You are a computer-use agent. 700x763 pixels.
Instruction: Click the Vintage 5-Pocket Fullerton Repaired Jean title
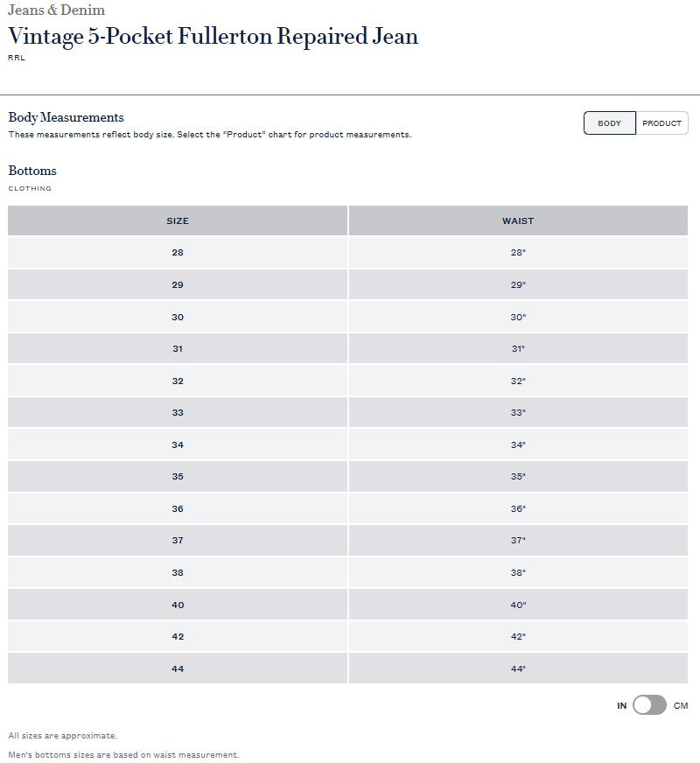[213, 37]
